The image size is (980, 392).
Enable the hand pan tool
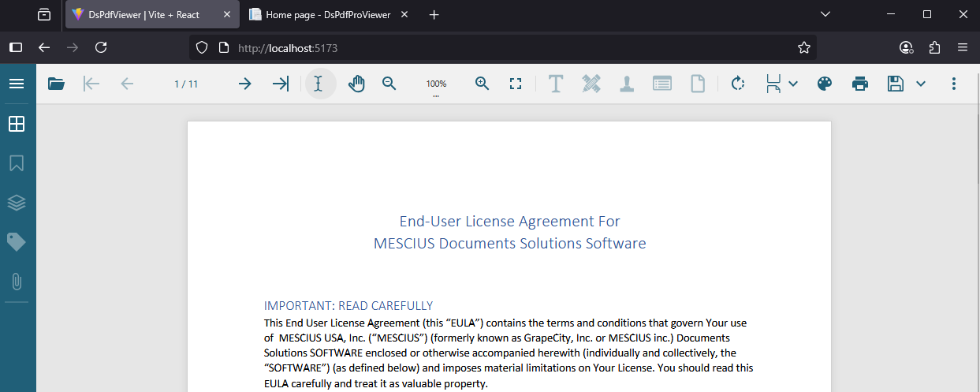(356, 84)
